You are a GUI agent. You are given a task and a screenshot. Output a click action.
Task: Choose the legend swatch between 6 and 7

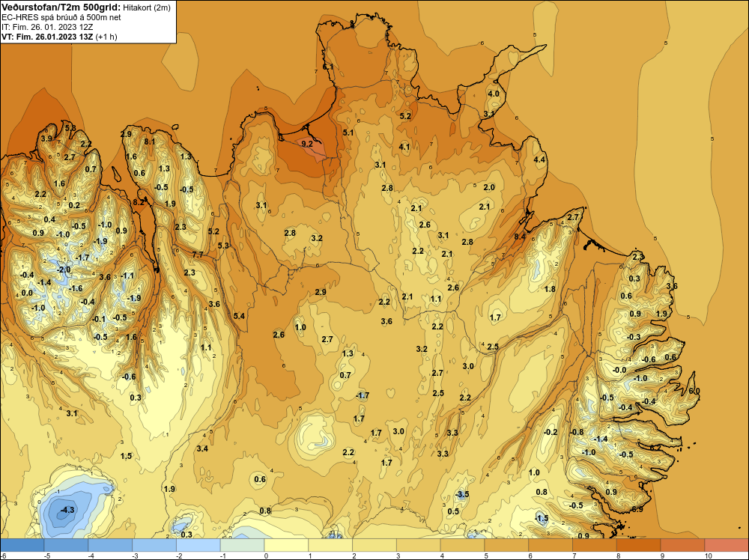[551, 545]
